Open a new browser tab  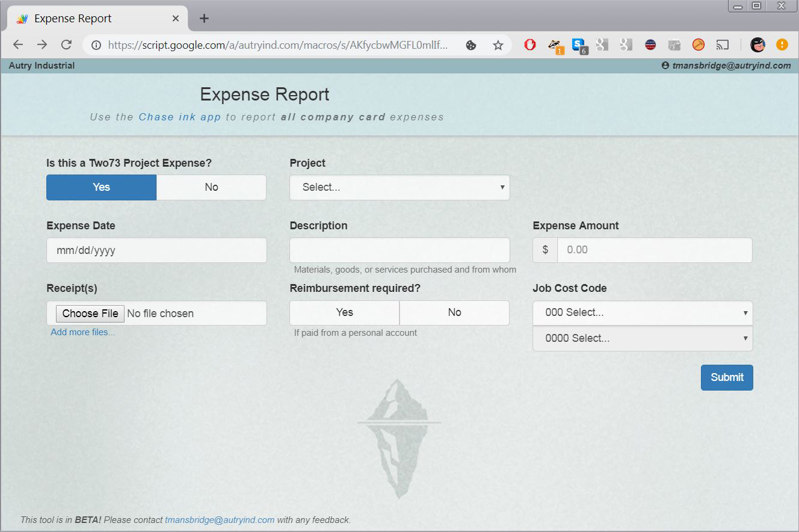204,19
